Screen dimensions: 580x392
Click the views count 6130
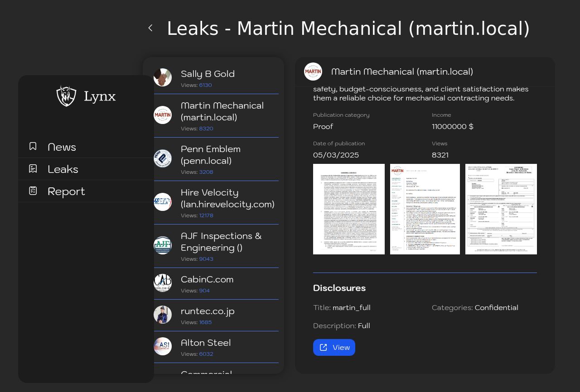pyautogui.click(x=205, y=85)
